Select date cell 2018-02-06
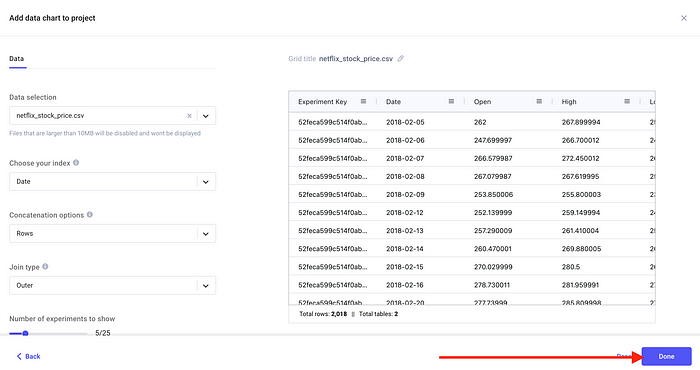 (405, 140)
